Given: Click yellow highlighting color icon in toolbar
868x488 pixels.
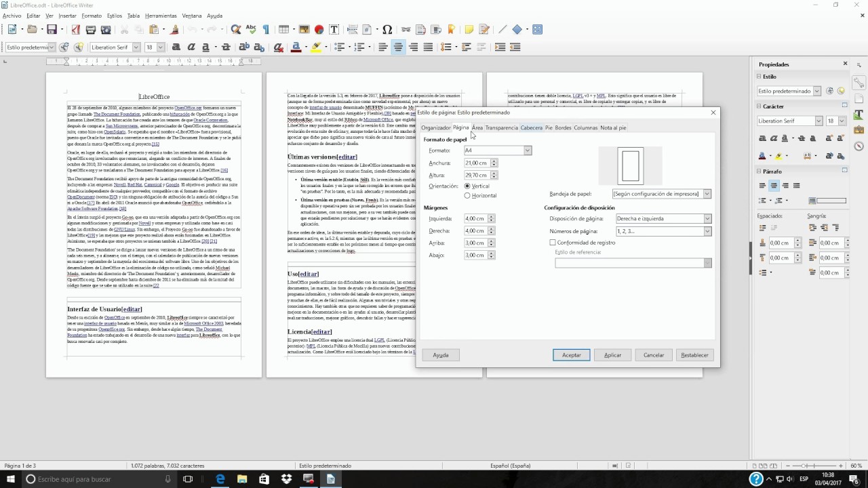Looking at the screenshot, I should (x=315, y=47).
